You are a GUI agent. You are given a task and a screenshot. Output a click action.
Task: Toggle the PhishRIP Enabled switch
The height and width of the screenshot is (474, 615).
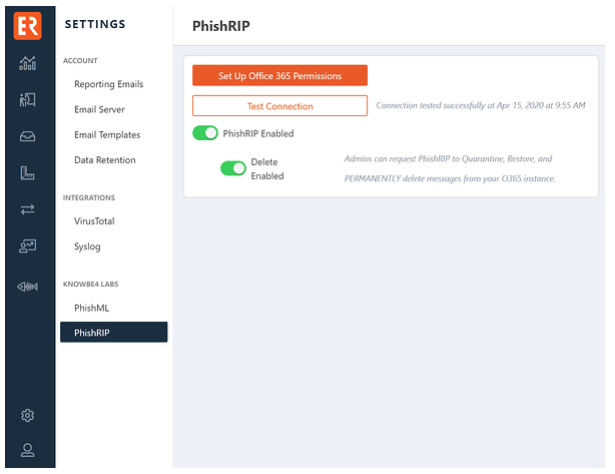(x=205, y=133)
